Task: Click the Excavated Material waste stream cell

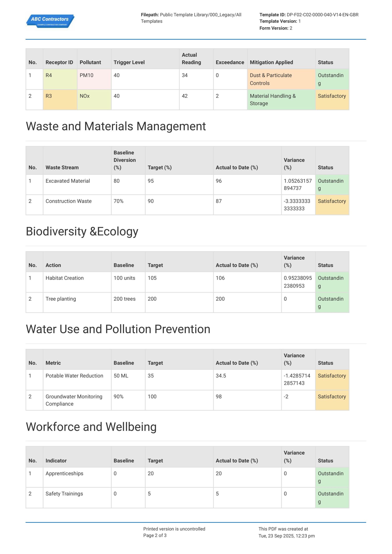Action: pos(77,184)
